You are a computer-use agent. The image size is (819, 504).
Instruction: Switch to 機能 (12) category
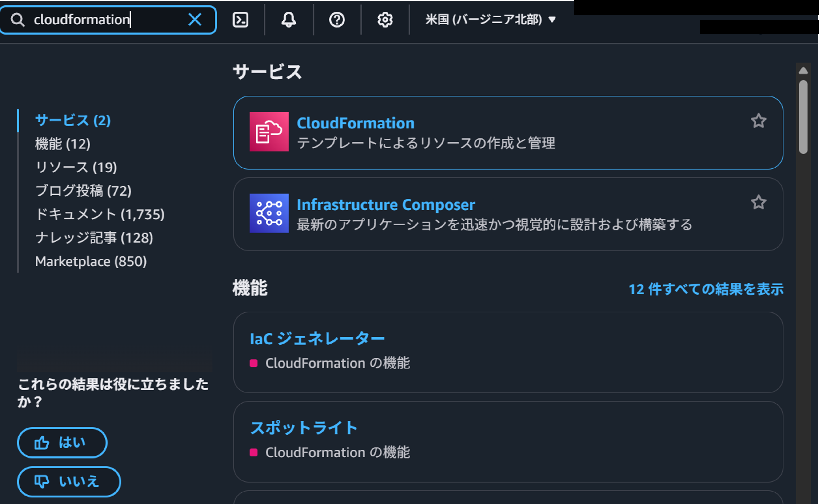tap(63, 144)
